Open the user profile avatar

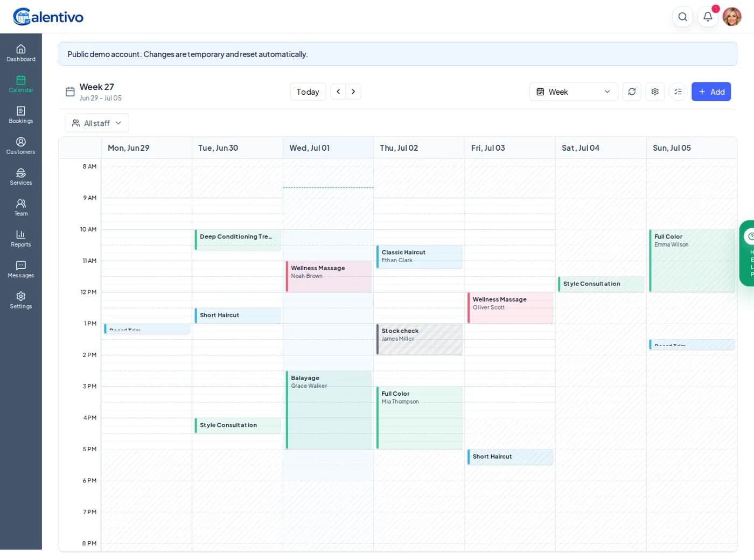732,17
